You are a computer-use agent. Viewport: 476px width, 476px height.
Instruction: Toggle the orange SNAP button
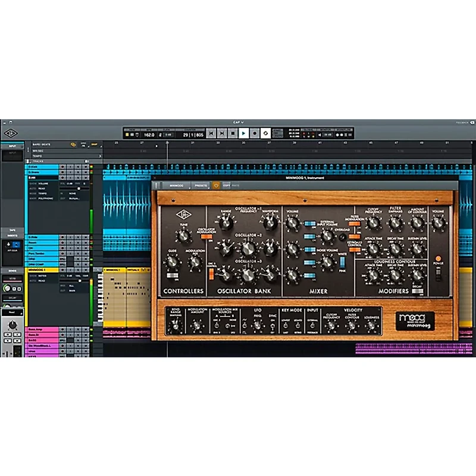click(x=94, y=145)
